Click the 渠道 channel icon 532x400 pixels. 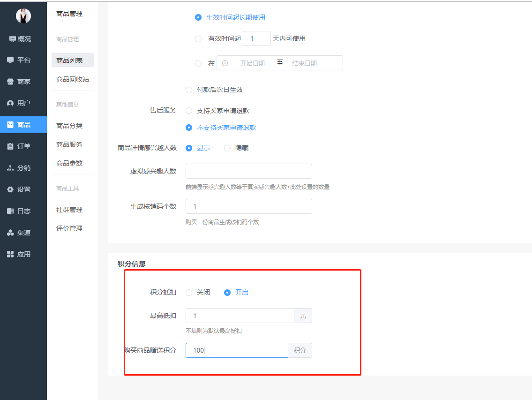click(10, 233)
